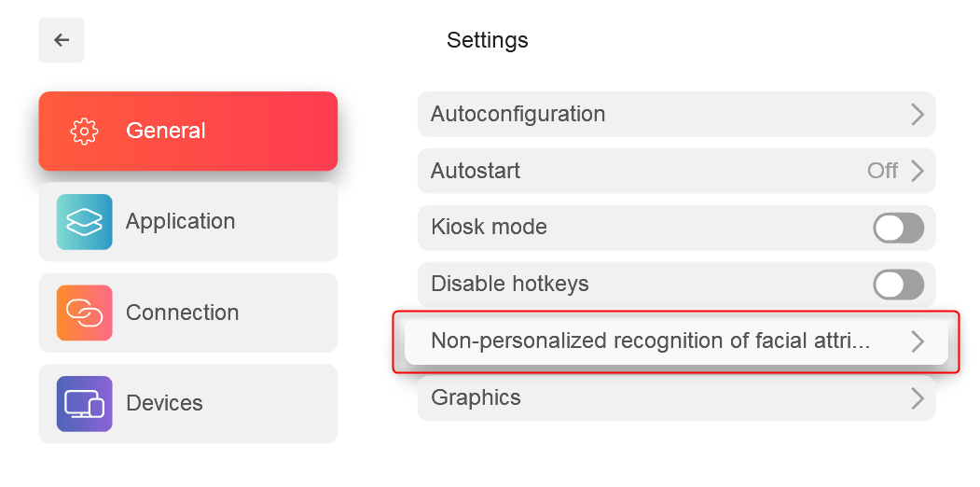Click the General gear icon
The image size is (980, 487).
coord(84,132)
